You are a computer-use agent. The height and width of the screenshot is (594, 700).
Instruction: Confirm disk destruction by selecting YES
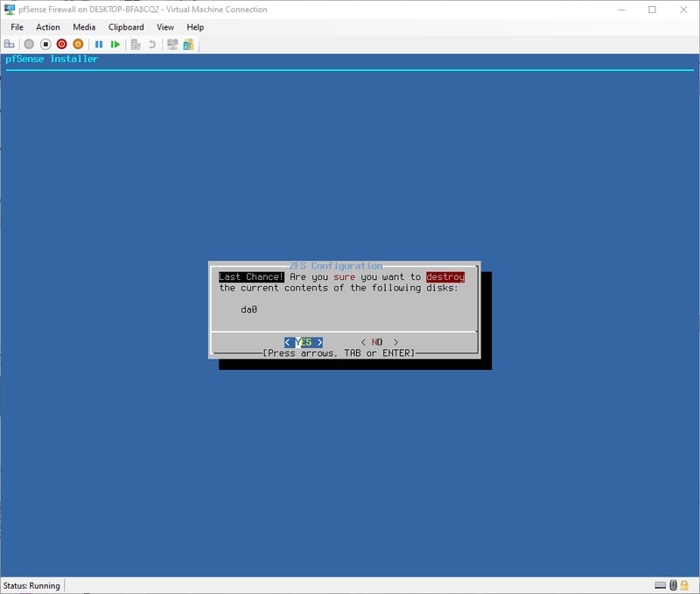304,342
